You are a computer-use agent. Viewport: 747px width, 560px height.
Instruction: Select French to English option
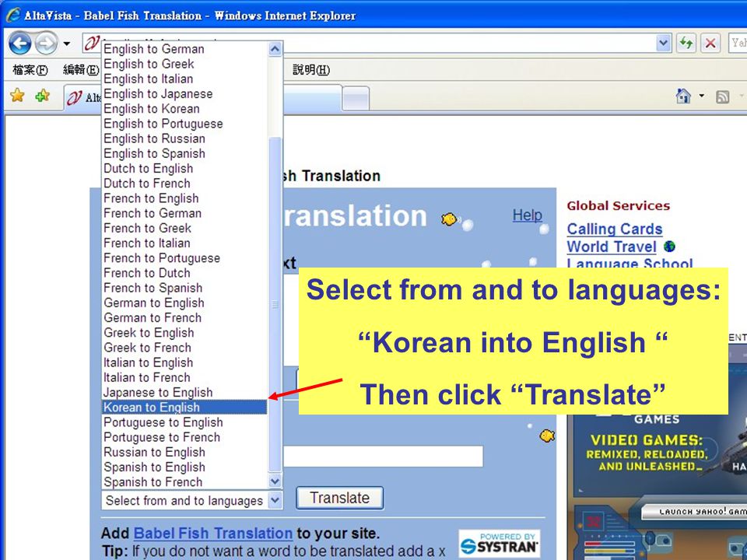click(185, 198)
